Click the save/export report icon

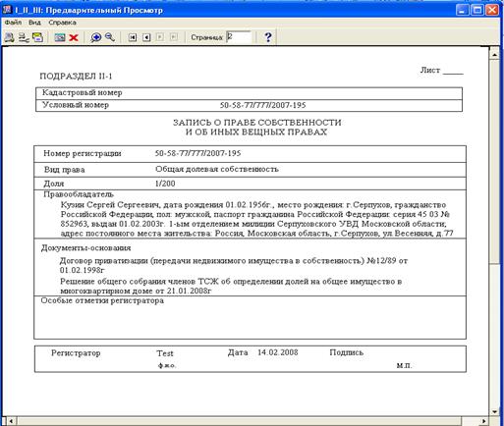[37, 37]
